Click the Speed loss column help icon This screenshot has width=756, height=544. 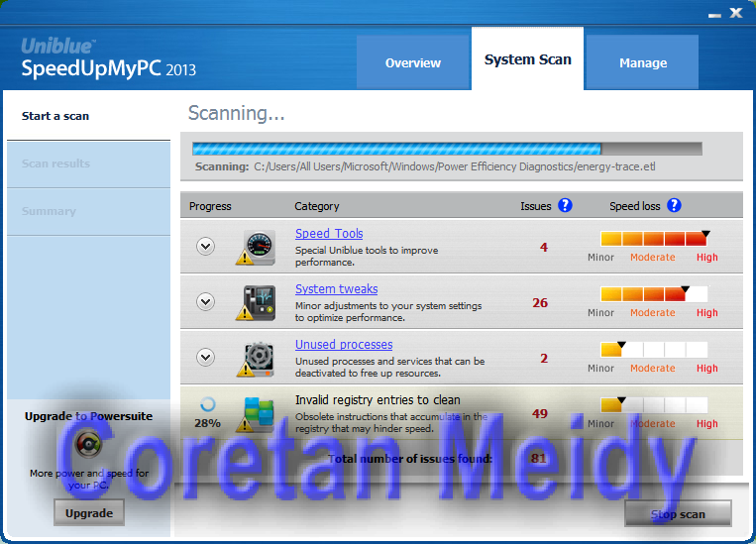[674, 205]
